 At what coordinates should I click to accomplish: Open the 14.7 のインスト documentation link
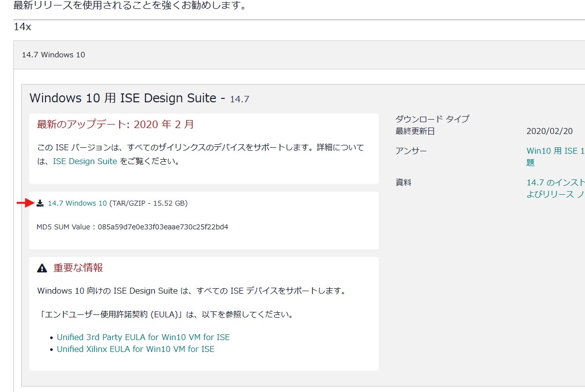point(555,188)
